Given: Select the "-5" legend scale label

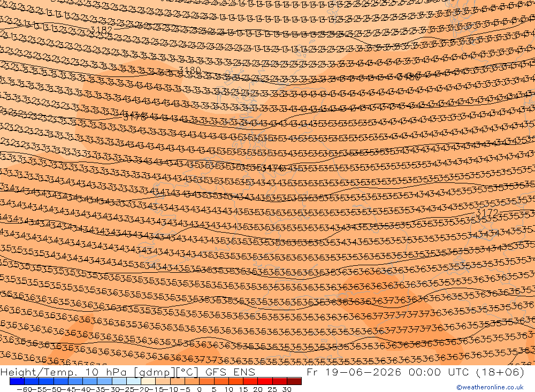Looking at the screenshot, I should tap(185, 389).
